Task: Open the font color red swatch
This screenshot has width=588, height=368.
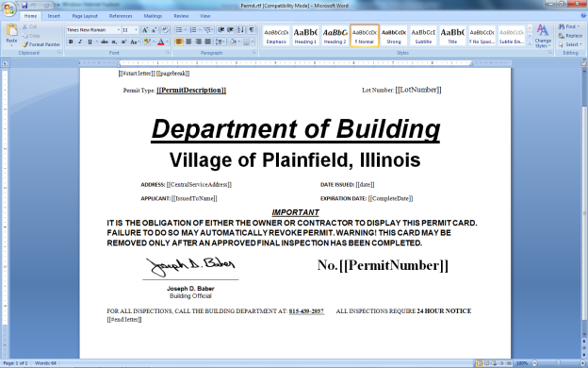Action: [161, 42]
